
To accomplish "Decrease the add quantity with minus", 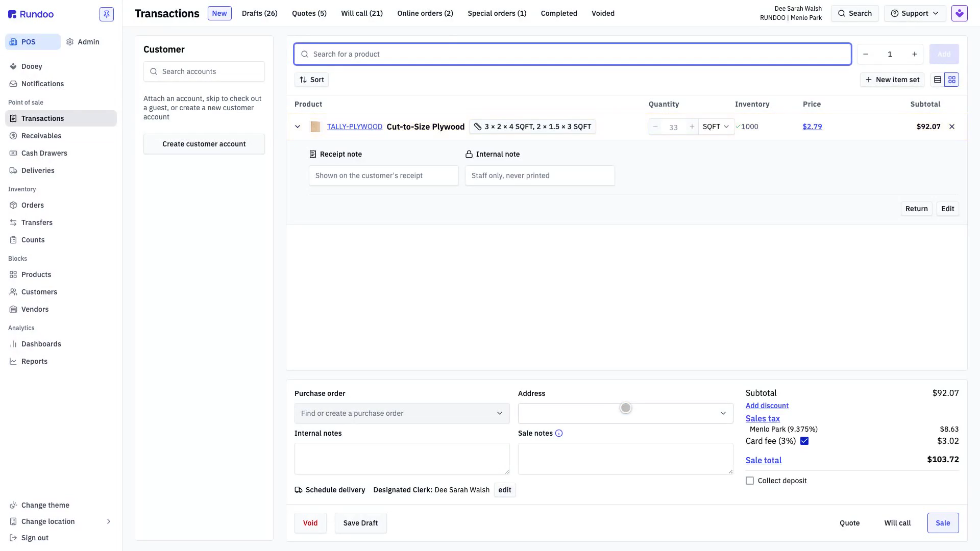I will click(866, 54).
